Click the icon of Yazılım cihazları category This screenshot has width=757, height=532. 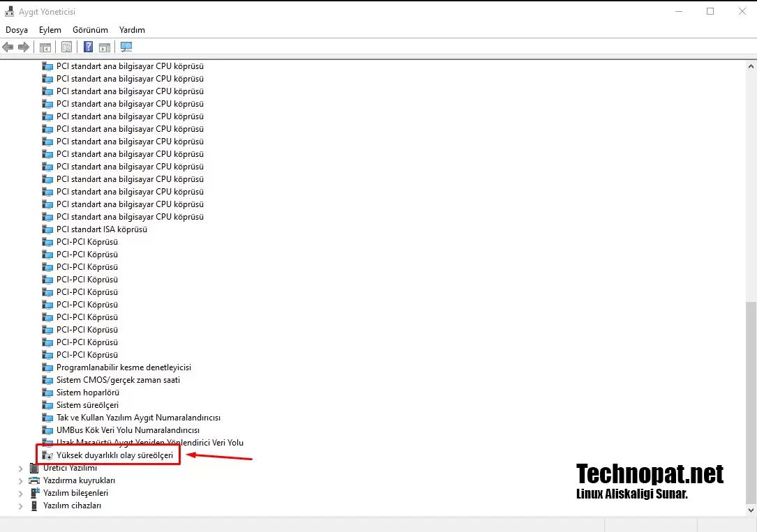point(33,506)
